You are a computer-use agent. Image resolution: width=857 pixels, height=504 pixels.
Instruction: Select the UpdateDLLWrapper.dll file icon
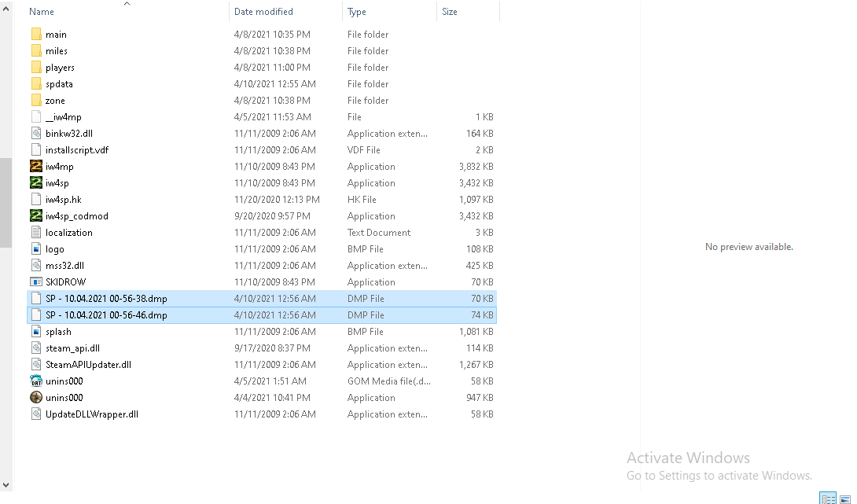click(x=36, y=414)
